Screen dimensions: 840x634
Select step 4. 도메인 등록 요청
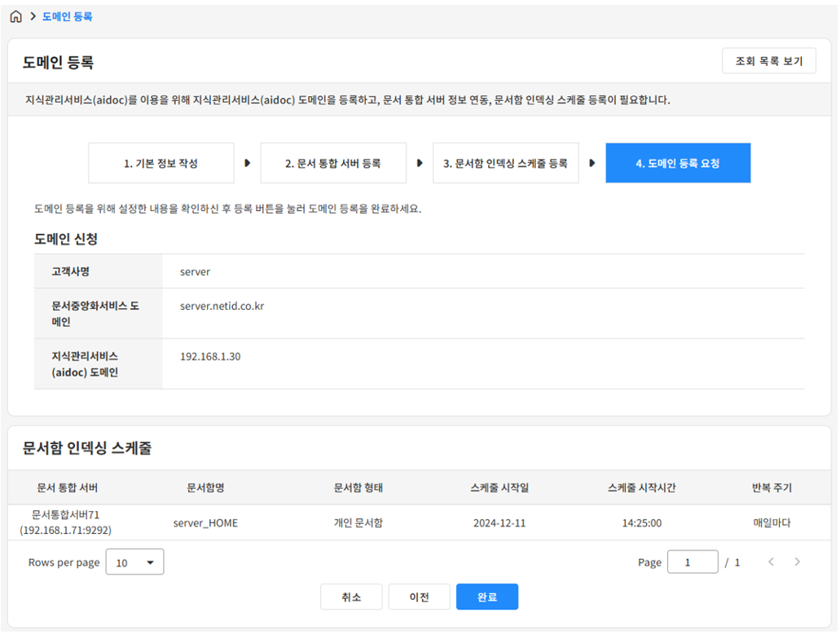[677, 163]
